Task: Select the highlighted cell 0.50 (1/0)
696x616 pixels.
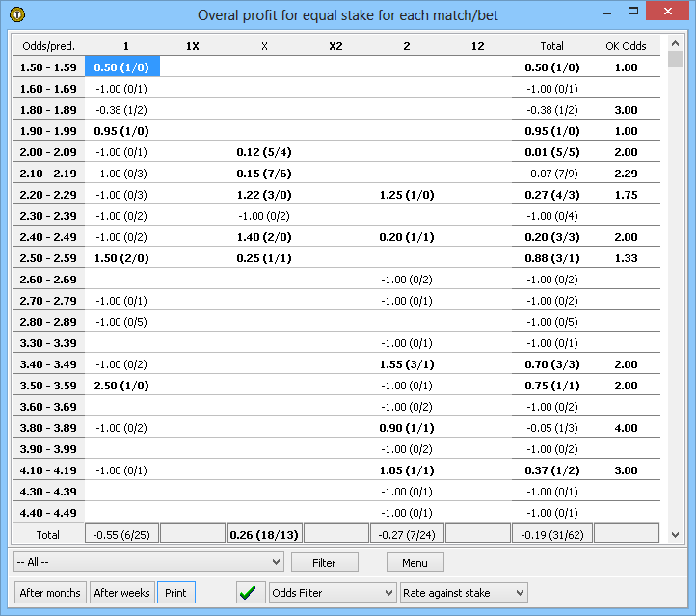Action: 122,67
